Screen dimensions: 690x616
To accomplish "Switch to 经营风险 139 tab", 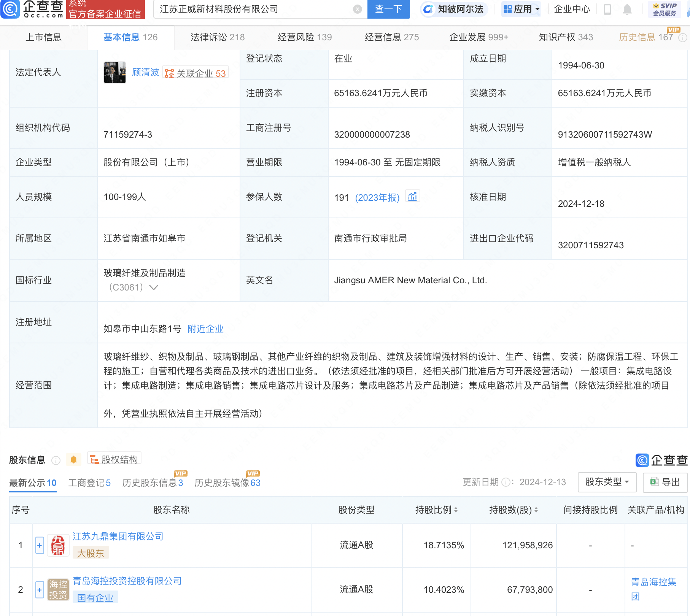I will [305, 37].
